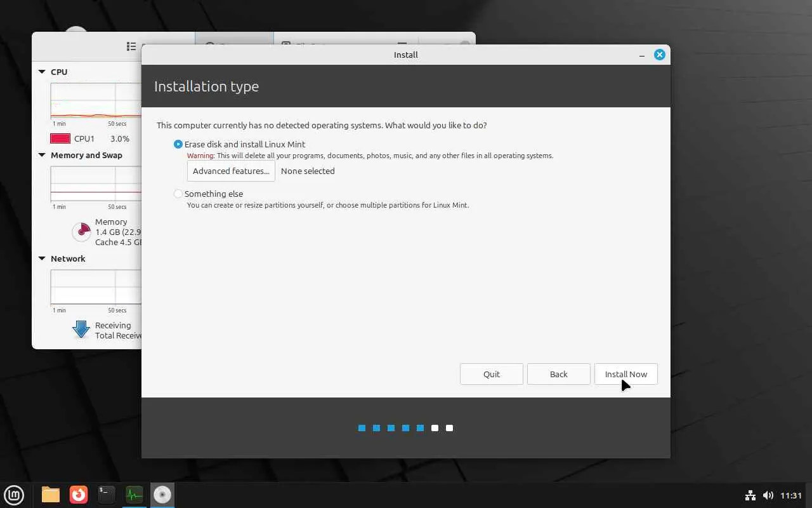Click the 'Receiving' label in System Monitor
The height and width of the screenshot is (508, 812).
pyautogui.click(x=113, y=325)
